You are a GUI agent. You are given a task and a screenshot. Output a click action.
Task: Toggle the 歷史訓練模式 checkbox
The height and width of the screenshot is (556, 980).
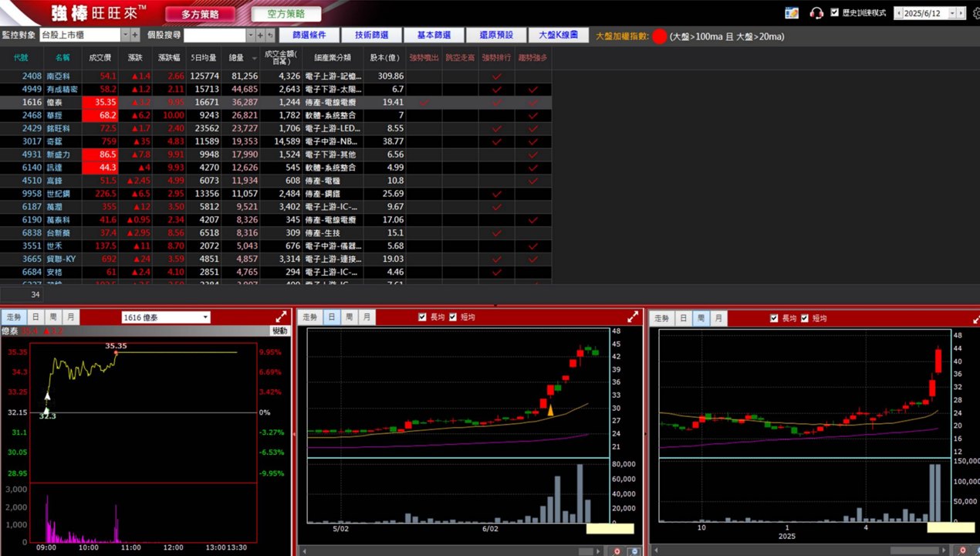tap(835, 12)
